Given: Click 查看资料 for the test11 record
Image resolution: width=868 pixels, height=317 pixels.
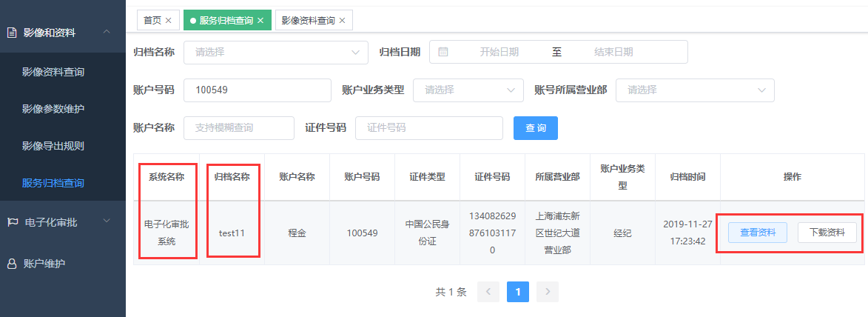Looking at the screenshot, I should [757, 233].
